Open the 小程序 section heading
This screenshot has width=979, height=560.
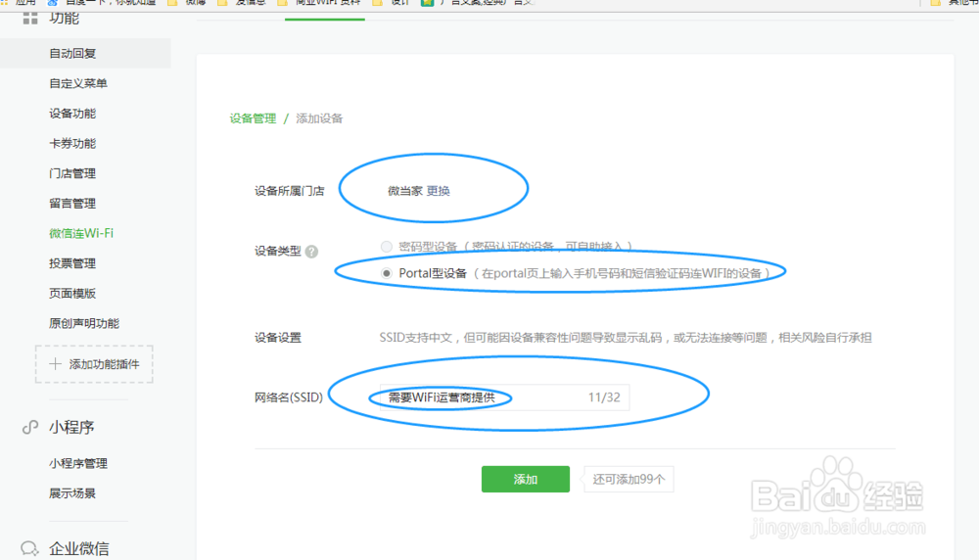(71, 427)
